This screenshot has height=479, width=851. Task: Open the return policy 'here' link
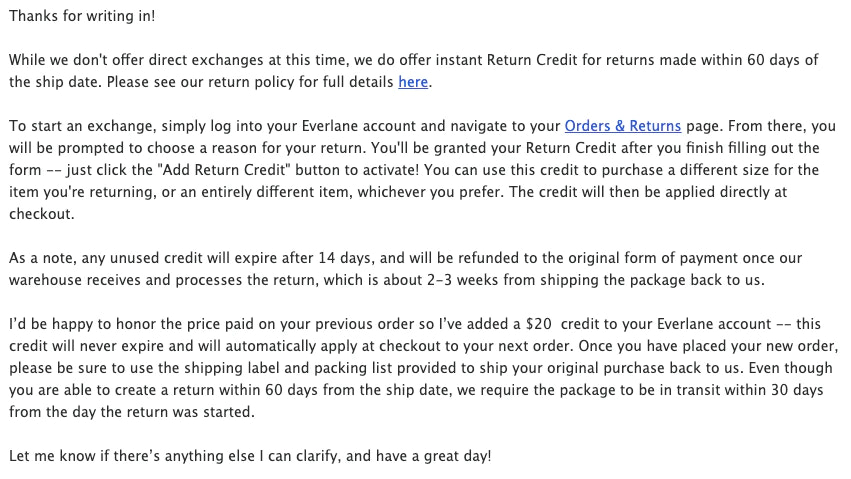click(413, 82)
